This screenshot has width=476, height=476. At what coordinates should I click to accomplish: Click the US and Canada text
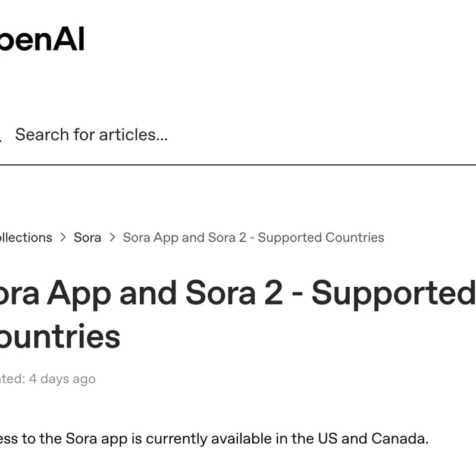[x=371, y=439]
